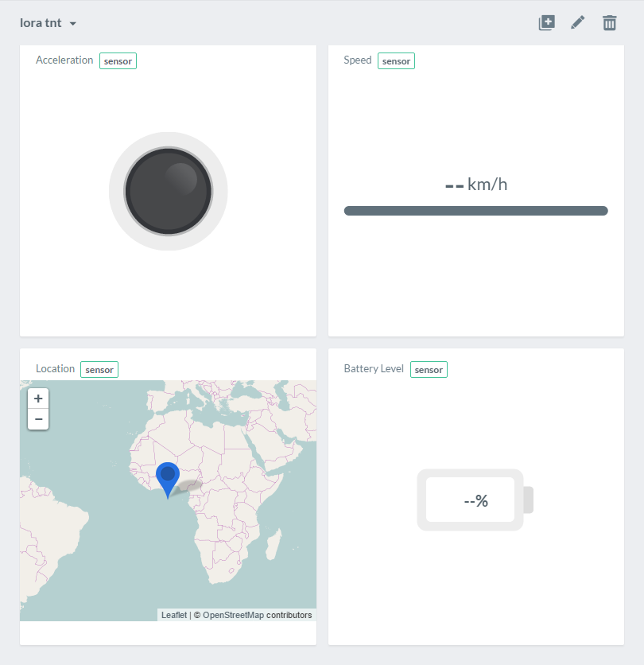The image size is (644, 665).
Task: Open the Leaflet attribution link
Action: [174, 615]
